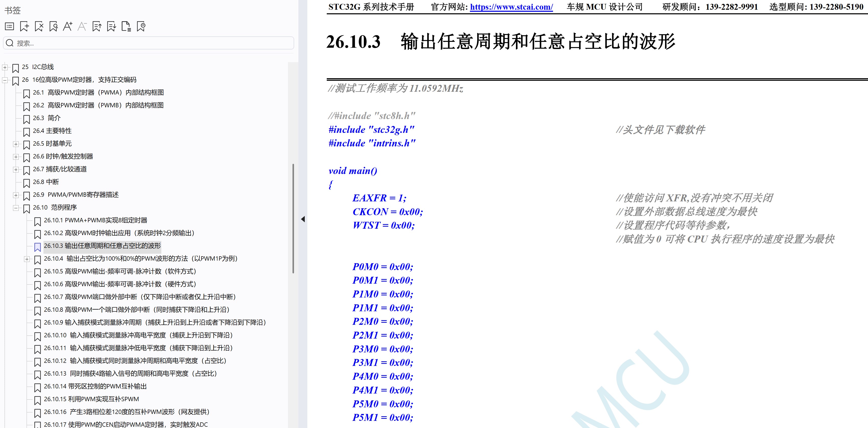This screenshot has width=868, height=428.
Task: Click the bookmark list options icon
Action: point(9,26)
